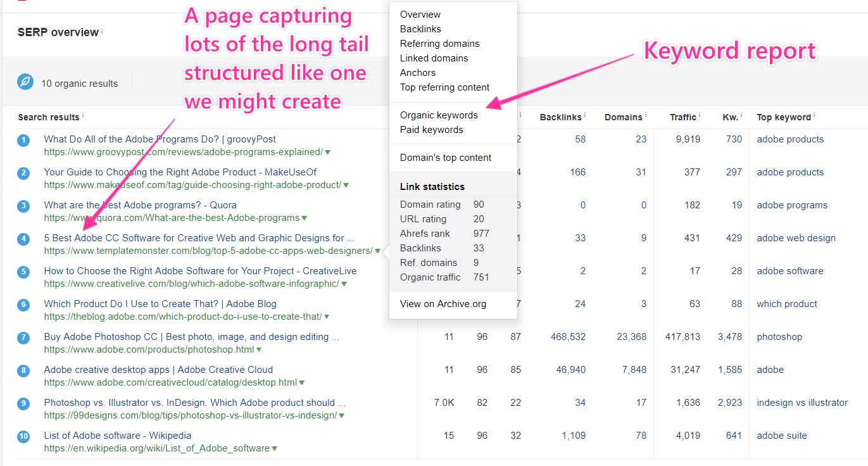Open 'Adobe creative desktop apps' result title
The image size is (868, 466).
(x=158, y=370)
